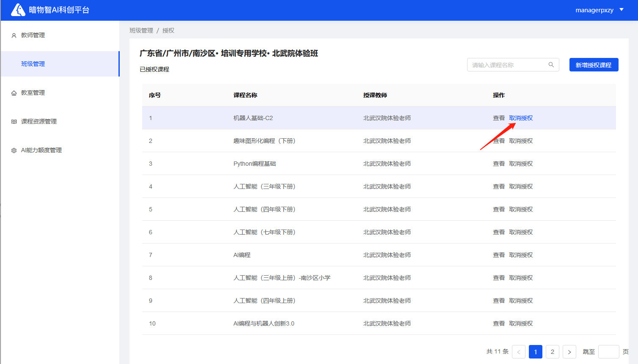Click 班级管理 breadcrumb link
638x364 pixels.
[141, 30]
